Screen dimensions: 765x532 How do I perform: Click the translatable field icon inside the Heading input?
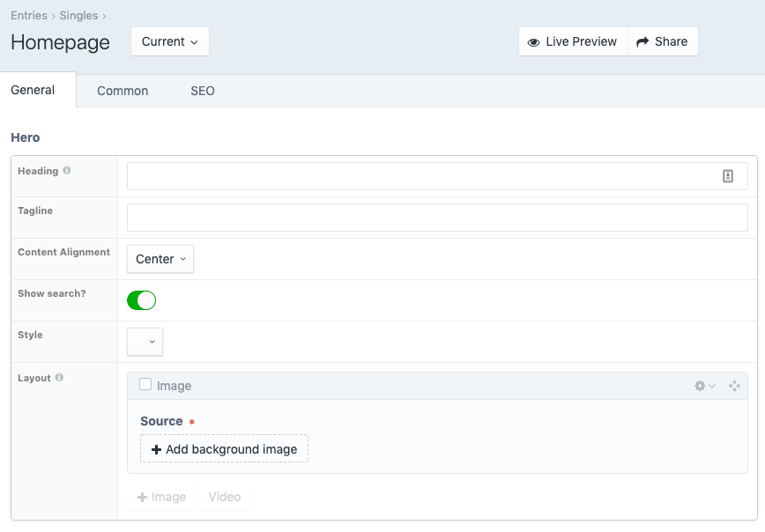pyautogui.click(x=727, y=176)
